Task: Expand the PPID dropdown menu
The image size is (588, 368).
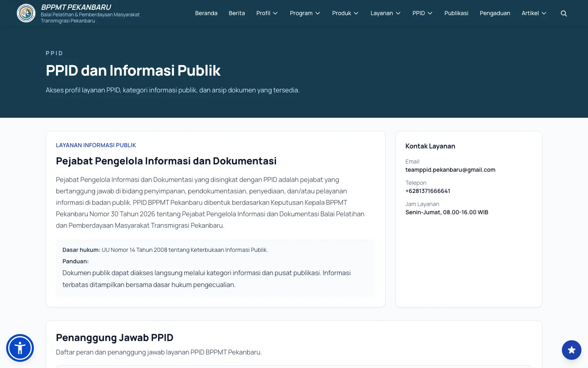Action: coord(423,13)
